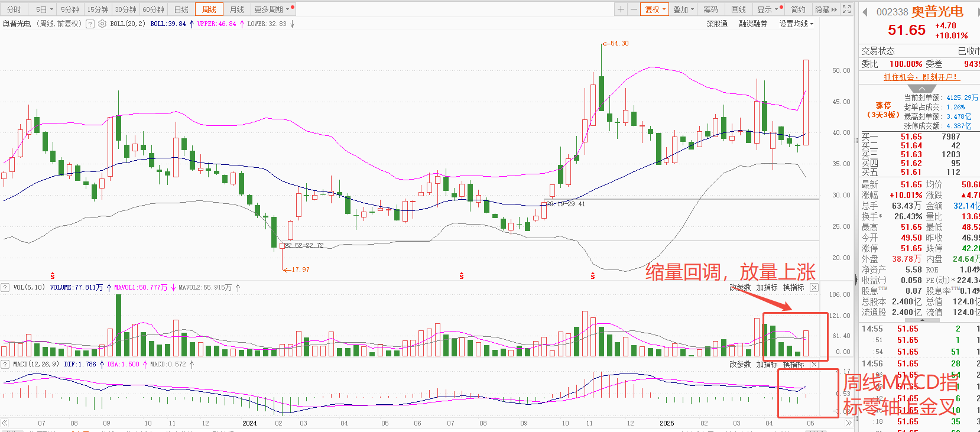
Task: Switch to the 30分钟 chart
Action: click(125, 9)
